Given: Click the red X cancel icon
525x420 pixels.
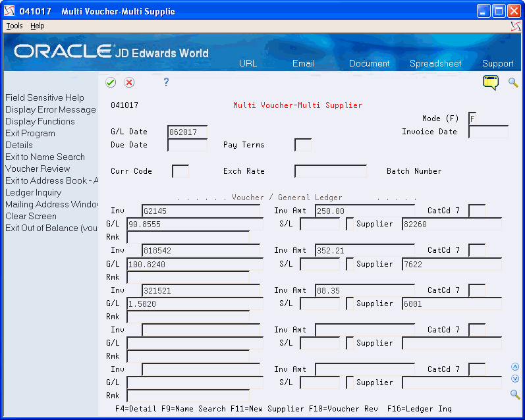Looking at the screenshot, I should (x=129, y=82).
